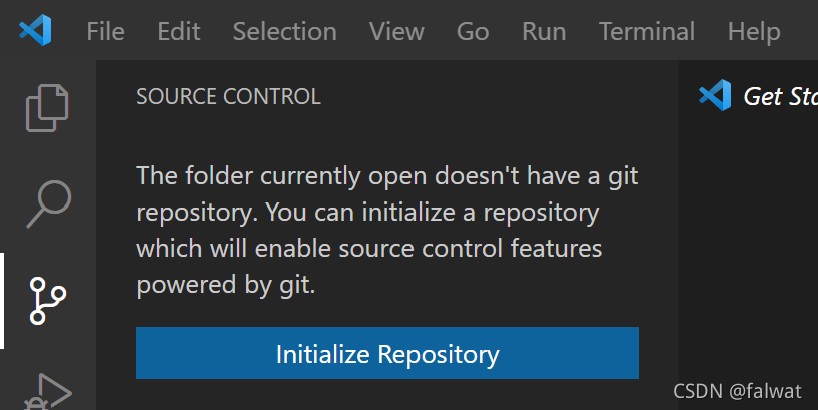Open the Go menu
The image size is (818, 410).
click(x=473, y=31)
